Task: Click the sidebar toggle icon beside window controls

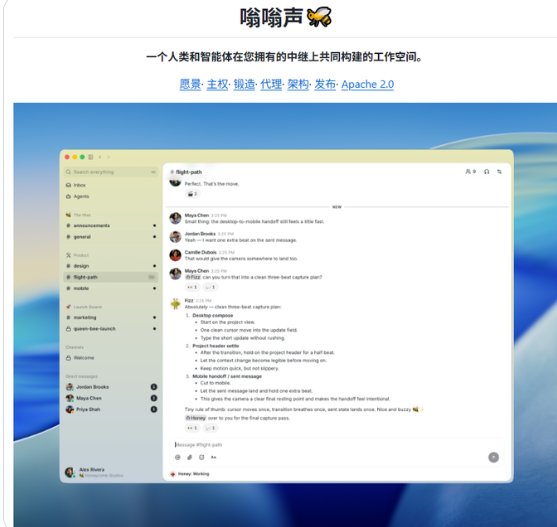Action: [x=91, y=157]
